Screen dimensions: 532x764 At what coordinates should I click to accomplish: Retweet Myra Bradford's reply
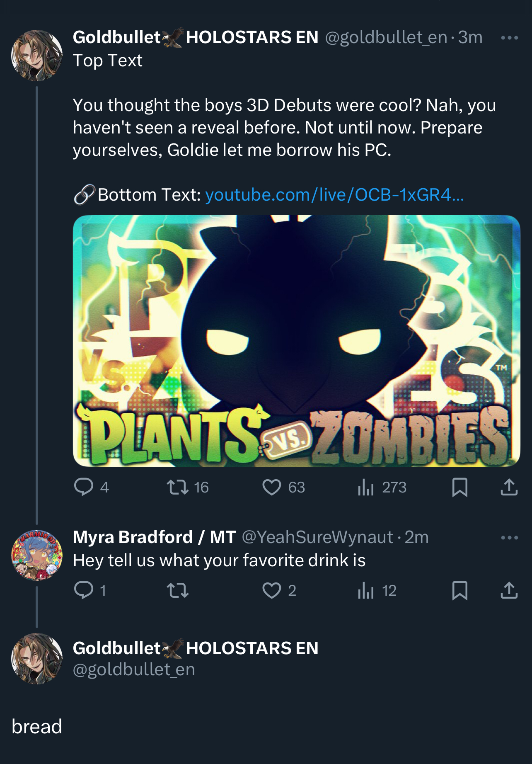pyautogui.click(x=178, y=590)
